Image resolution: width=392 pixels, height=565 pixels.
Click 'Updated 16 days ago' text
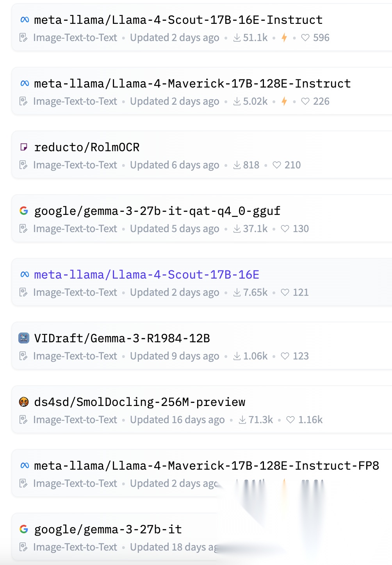click(177, 420)
